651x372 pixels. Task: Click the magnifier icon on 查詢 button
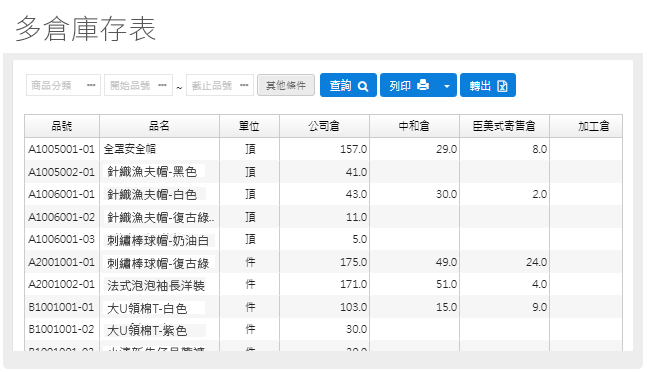(x=363, y=86)
